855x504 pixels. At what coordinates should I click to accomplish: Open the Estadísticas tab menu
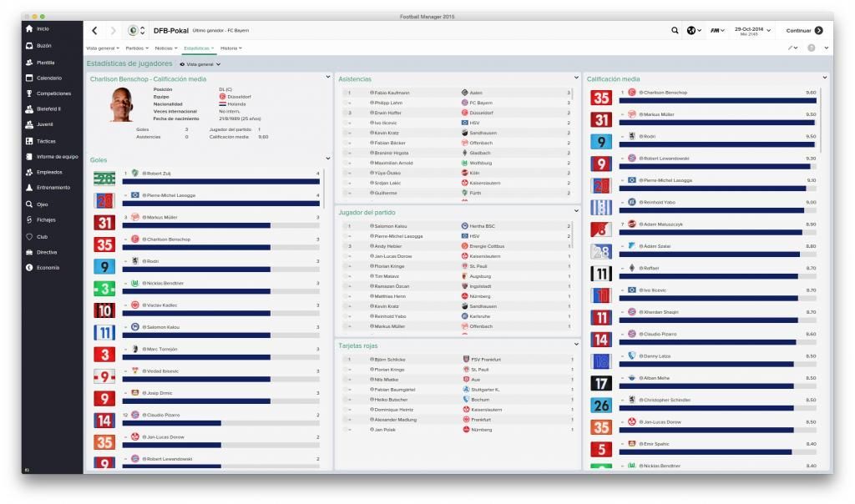click(x=199, y=48)
